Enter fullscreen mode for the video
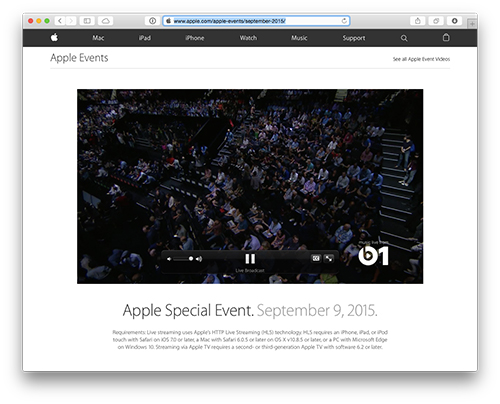The image size is (500, 404). (x=329, y=258)
